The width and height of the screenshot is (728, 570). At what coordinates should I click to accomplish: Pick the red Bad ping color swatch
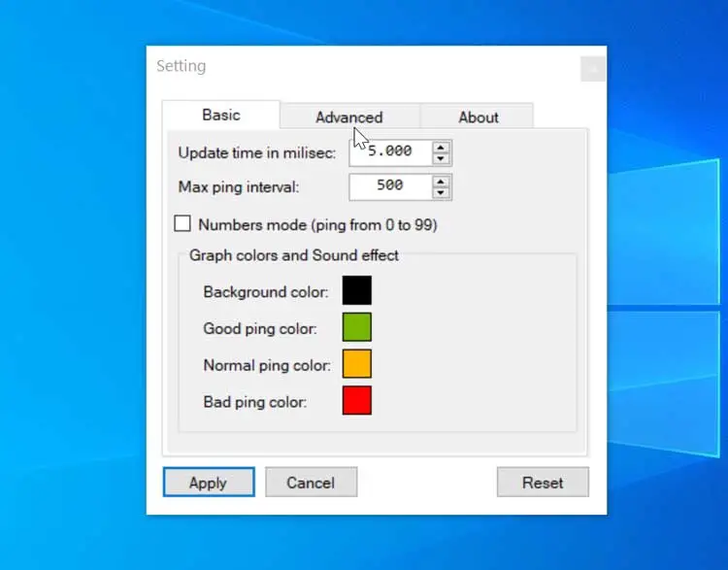(x=357, y=400)
